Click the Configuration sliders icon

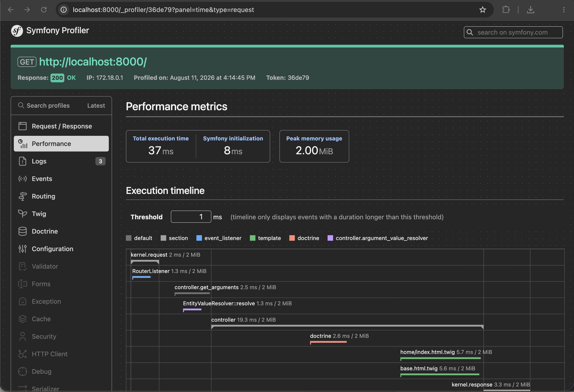(x=23, y=249)
